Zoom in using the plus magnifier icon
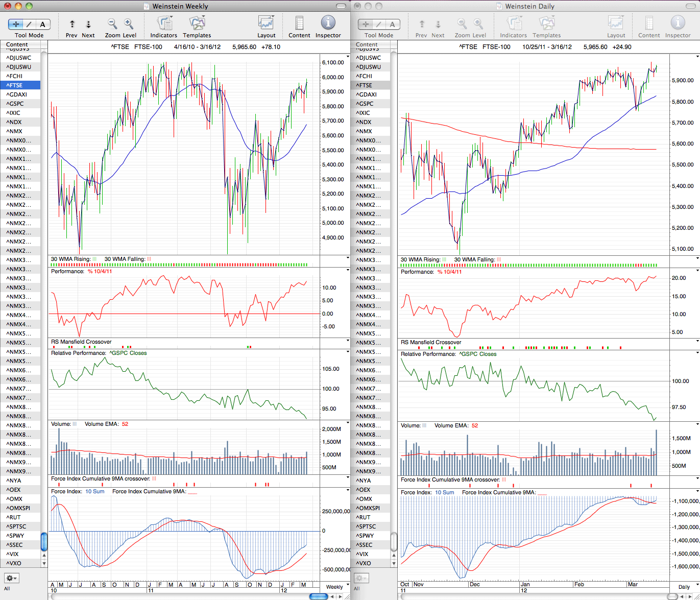The width and height of the screenshot is (700, 600). coord(128,23)
